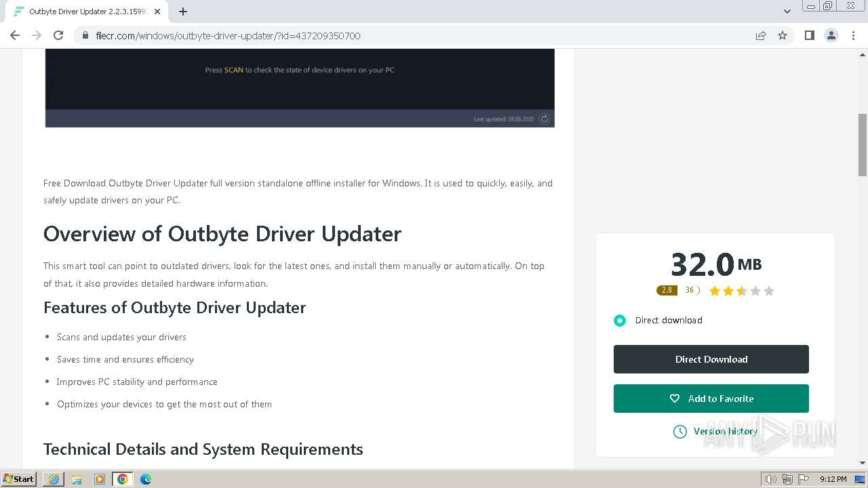
Task: Open network status in system tray
Action: pyautogui.click(x=787, y=479)
